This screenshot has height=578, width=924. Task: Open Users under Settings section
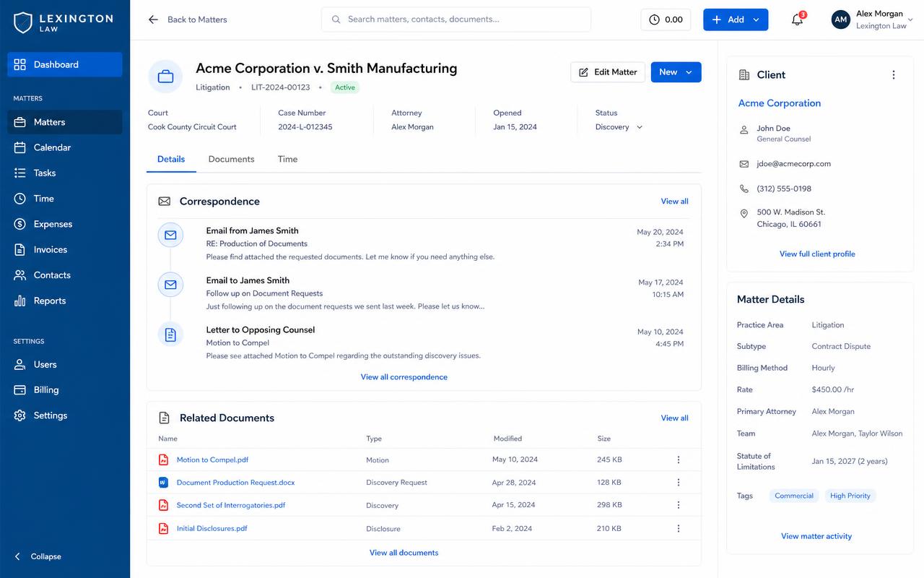pyautogui.click(x=65, y=365)
